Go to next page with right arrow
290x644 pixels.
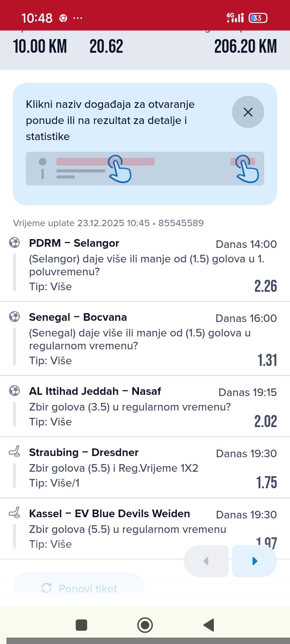pyautogui.click(x=254, y=561)
